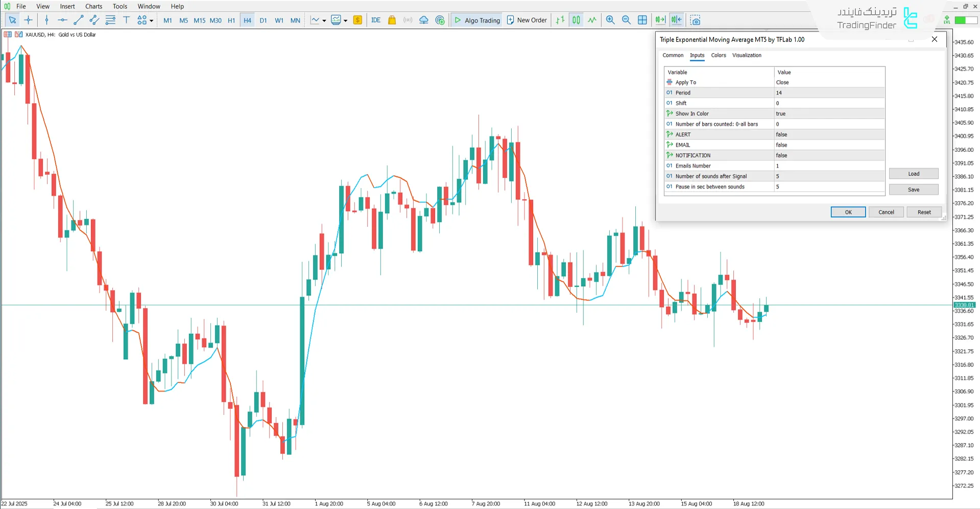
Task: Select the Text annotation tool
Action: [126, 20]
